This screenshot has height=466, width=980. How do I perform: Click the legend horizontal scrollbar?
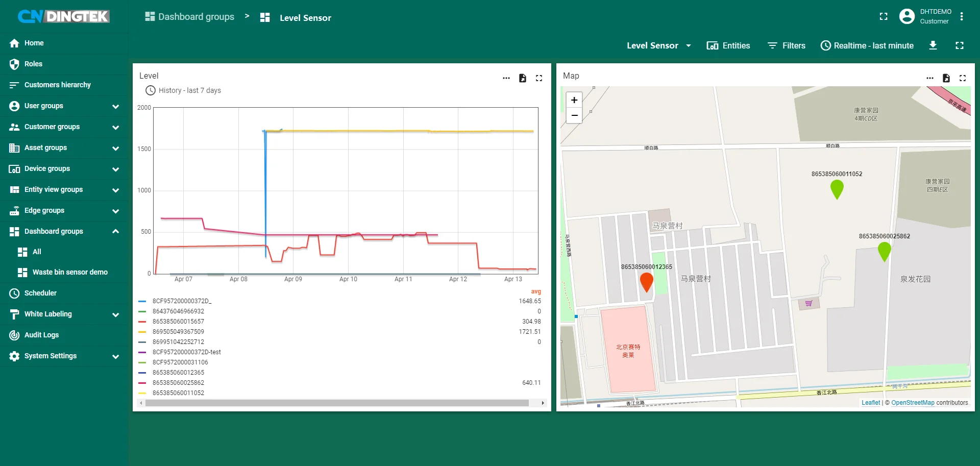point(337,403)
